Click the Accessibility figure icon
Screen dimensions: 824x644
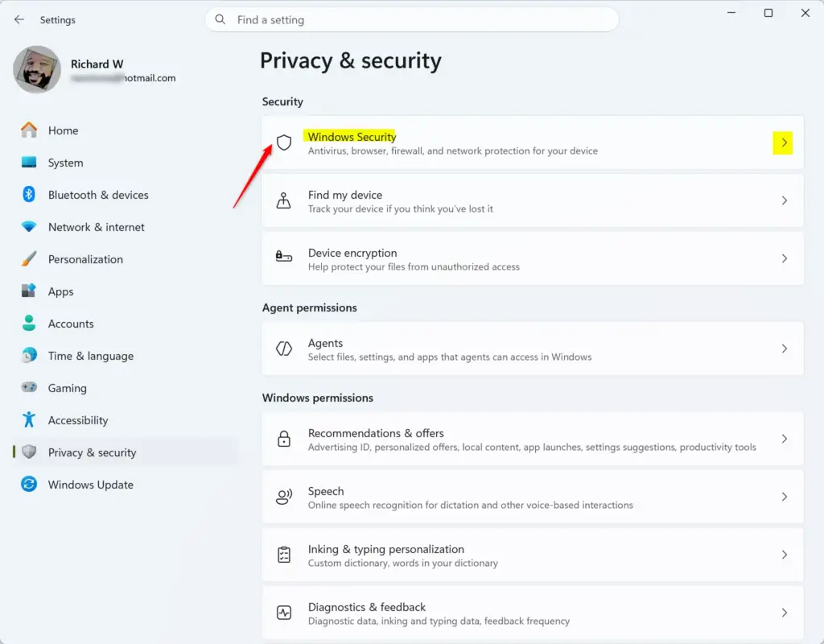(x=29, y=419)
